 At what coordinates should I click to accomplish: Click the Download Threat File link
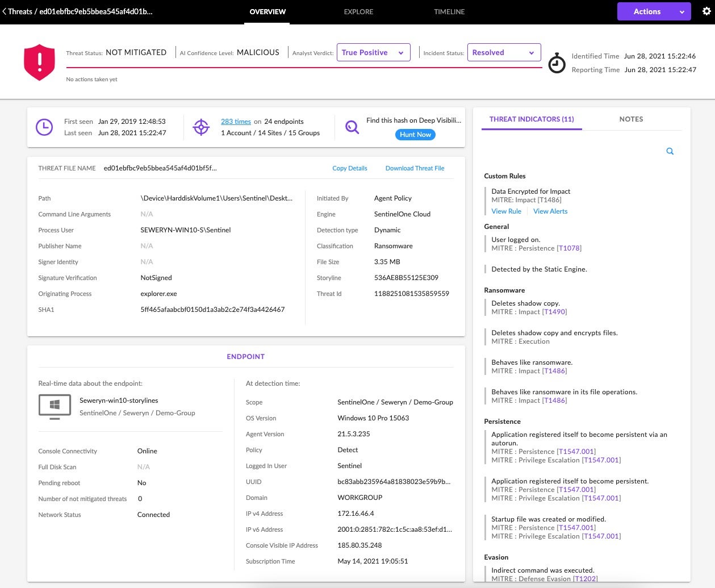[x=415, y=168]
